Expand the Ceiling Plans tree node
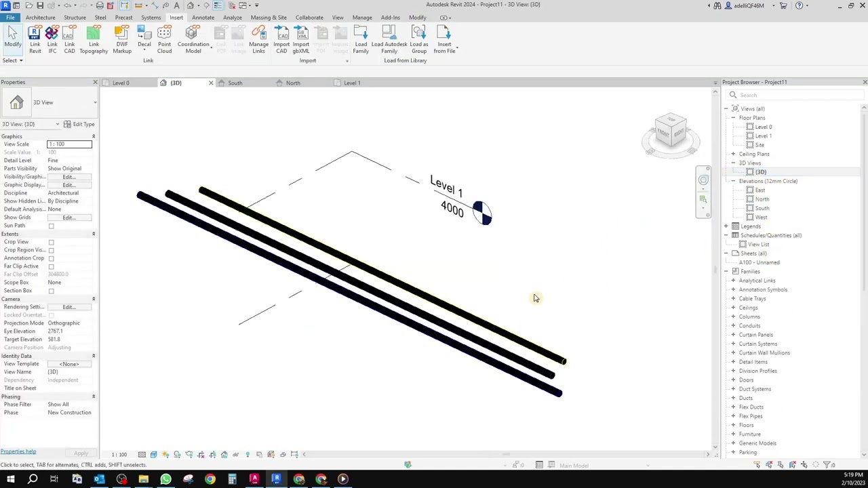 733,154
